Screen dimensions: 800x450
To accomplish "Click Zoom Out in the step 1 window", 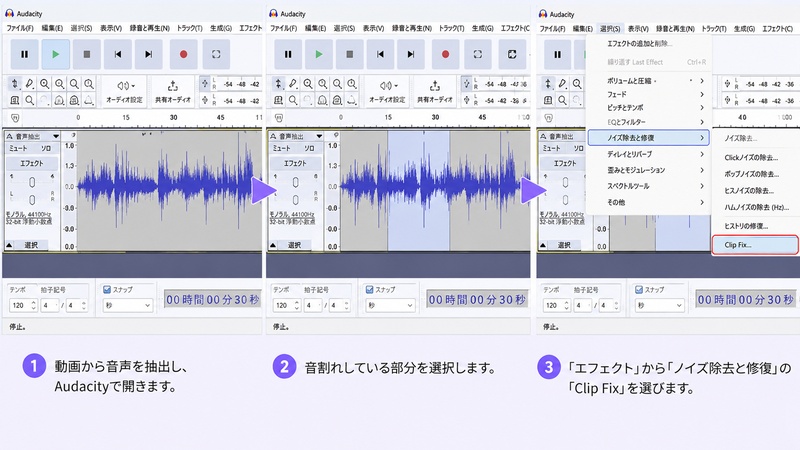I will click(60, 84).
